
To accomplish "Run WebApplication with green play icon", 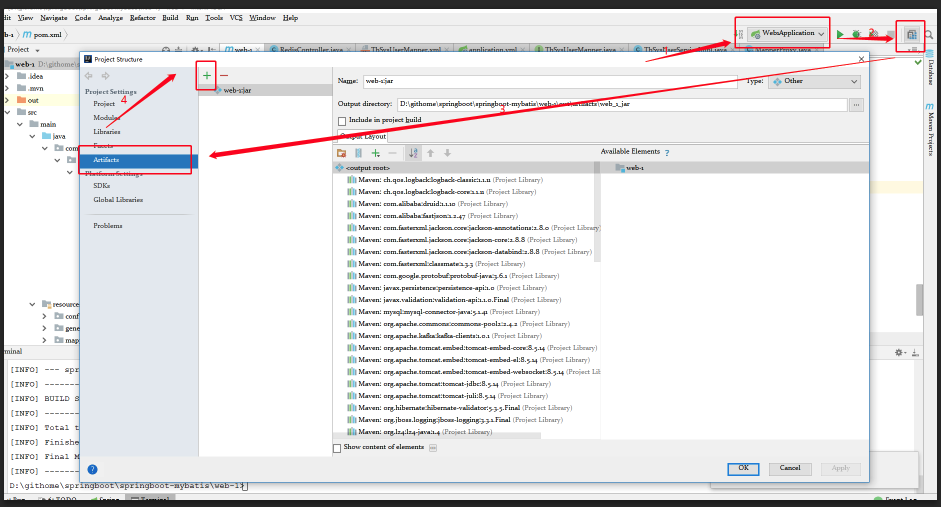I will [840, 34].
